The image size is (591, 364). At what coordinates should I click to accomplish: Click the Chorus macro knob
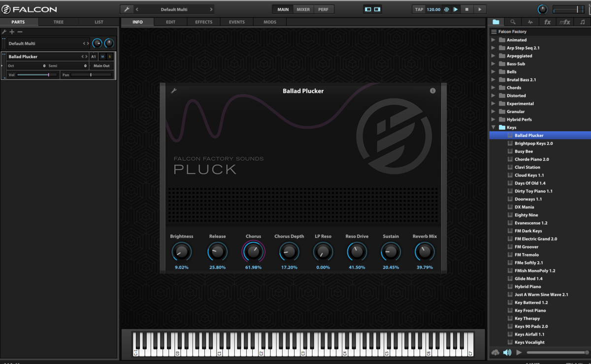coord(253,252)
